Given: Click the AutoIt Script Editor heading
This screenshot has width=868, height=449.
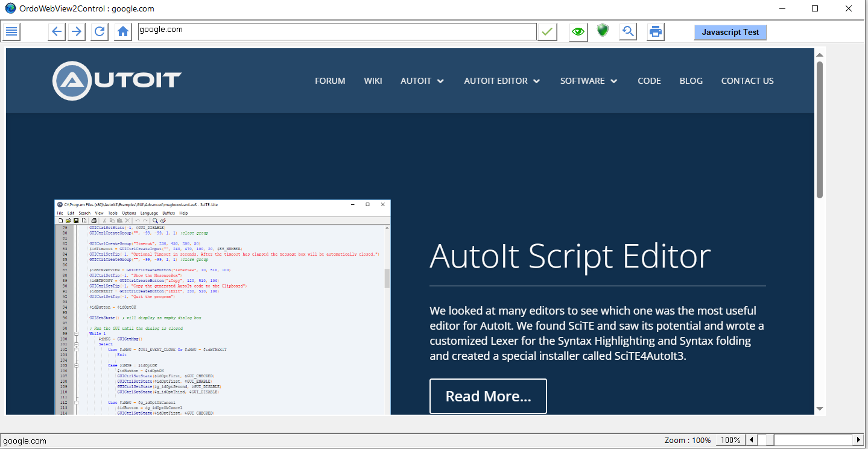Looking at the screenshot, I should click(x=570, y=256).
